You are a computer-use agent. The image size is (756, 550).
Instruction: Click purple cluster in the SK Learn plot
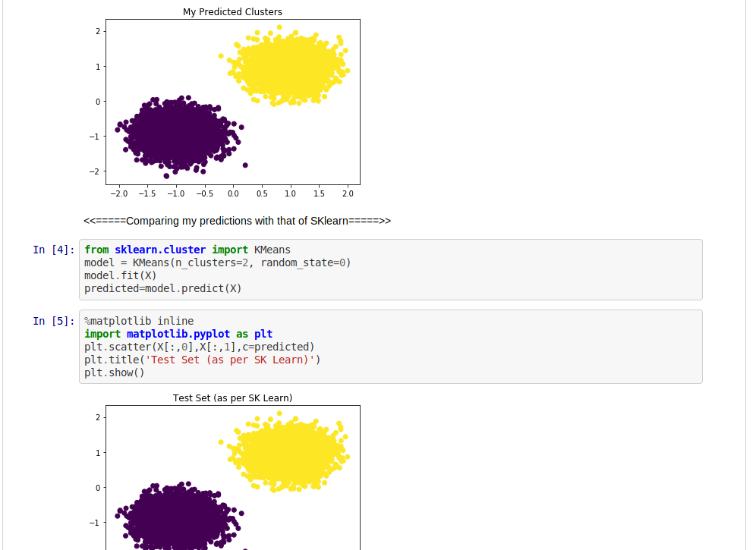click(x=176, y=520)
